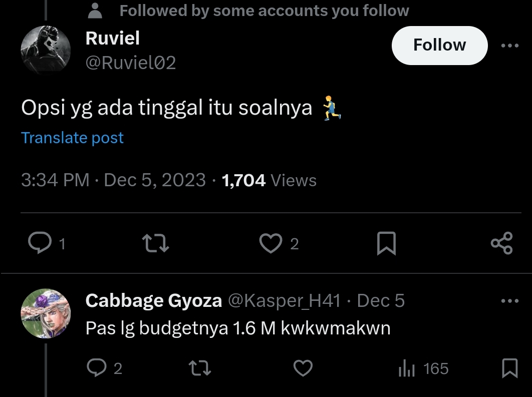Open the @Ruviel02 handle
This screenshot has width=532, height=397.
[131, 63]
